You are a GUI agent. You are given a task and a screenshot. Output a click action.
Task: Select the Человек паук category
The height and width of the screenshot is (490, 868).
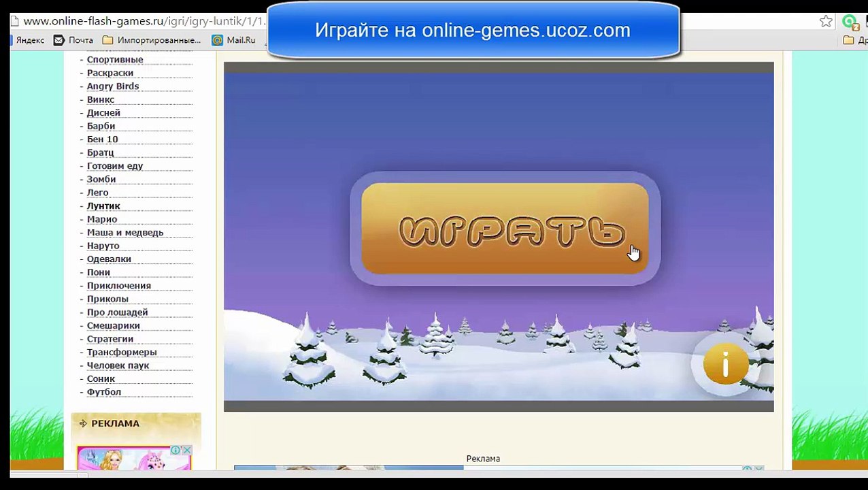[118, 365]
